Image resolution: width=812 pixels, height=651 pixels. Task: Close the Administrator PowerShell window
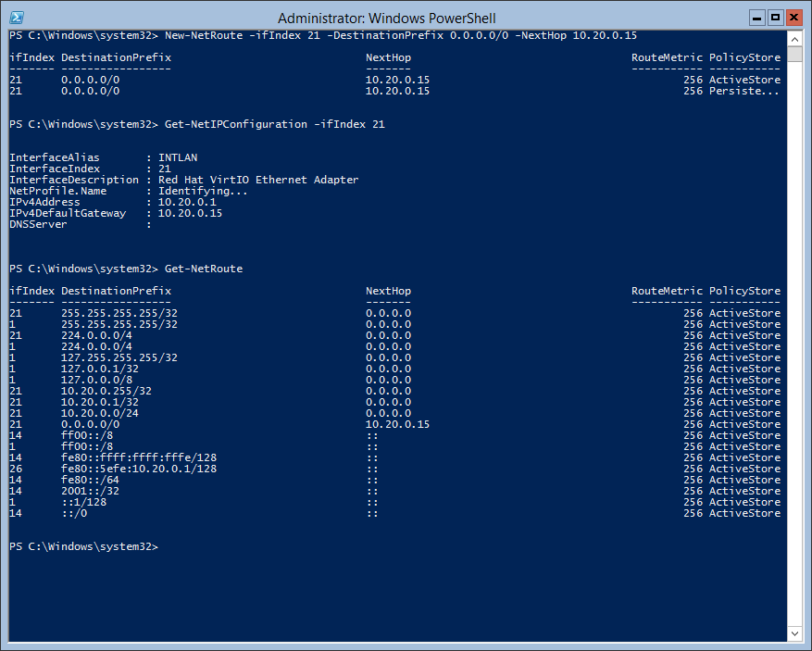tap(793, 18)
